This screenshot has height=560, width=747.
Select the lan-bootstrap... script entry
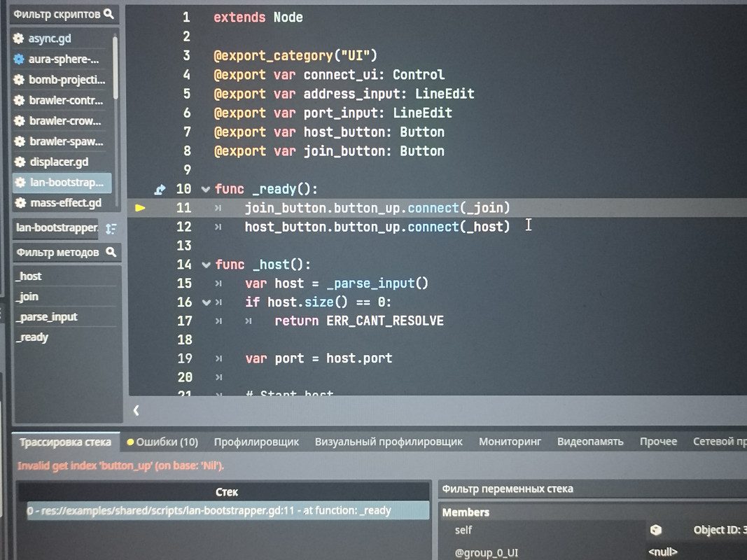(x=62, y=183)
